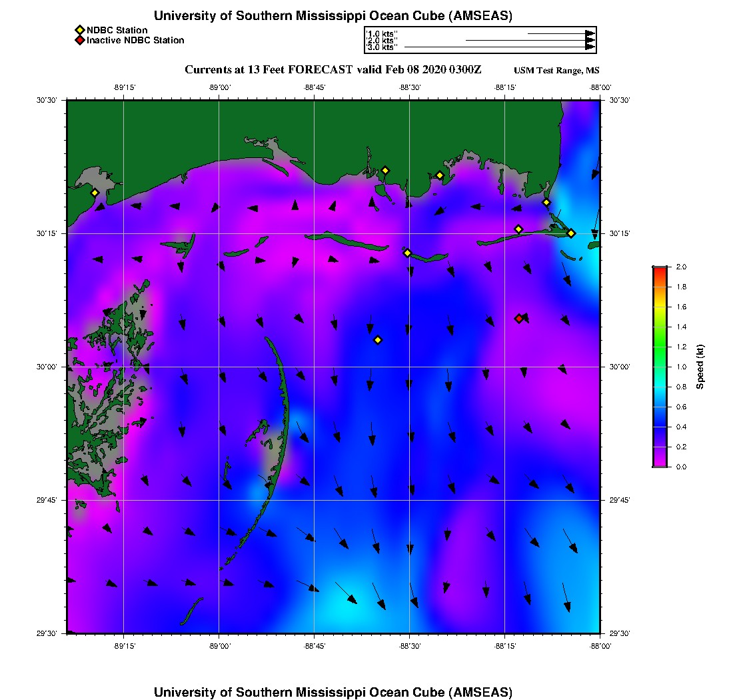This screenshot has width=733, height=700.
Task: Click yellow diamond icon in NDBC Station legend
Action: click(x=79, y=31)
